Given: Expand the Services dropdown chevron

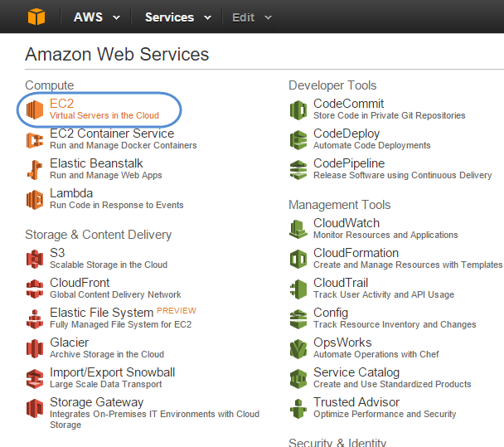Looking at the screenshot, I should 207,18.
